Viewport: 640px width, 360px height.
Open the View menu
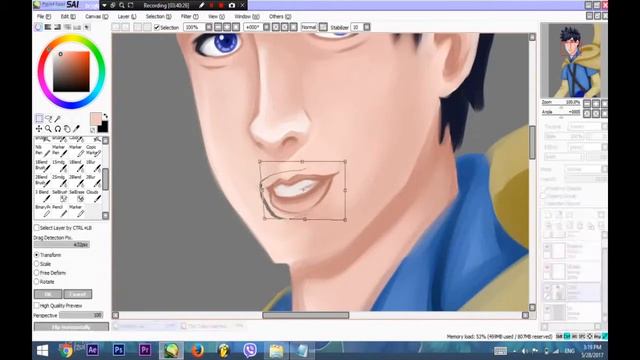pyautogui.click(x=216, y=16)
